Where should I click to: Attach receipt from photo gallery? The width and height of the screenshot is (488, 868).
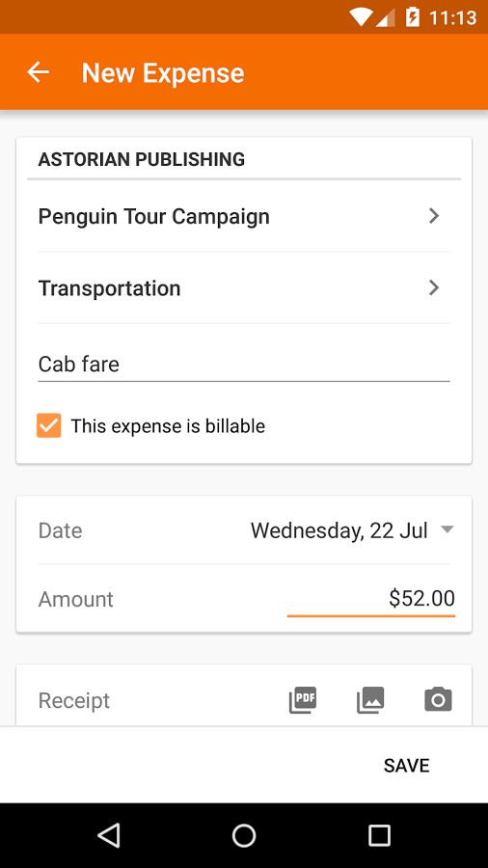tap(370, 700)
